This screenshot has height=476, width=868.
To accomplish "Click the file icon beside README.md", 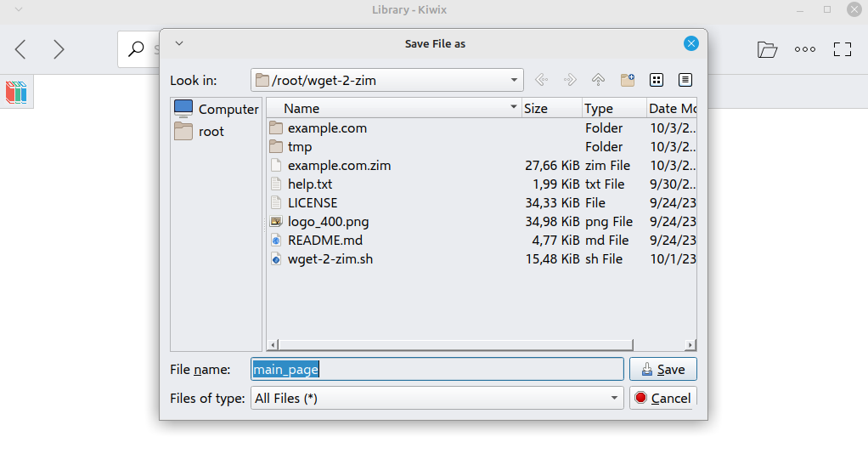I will (x=276, y=240).
